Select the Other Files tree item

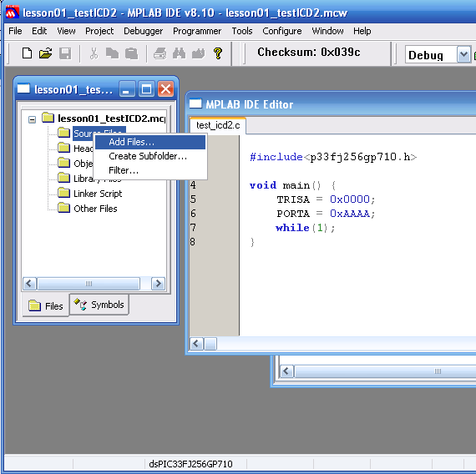(95, 209)
